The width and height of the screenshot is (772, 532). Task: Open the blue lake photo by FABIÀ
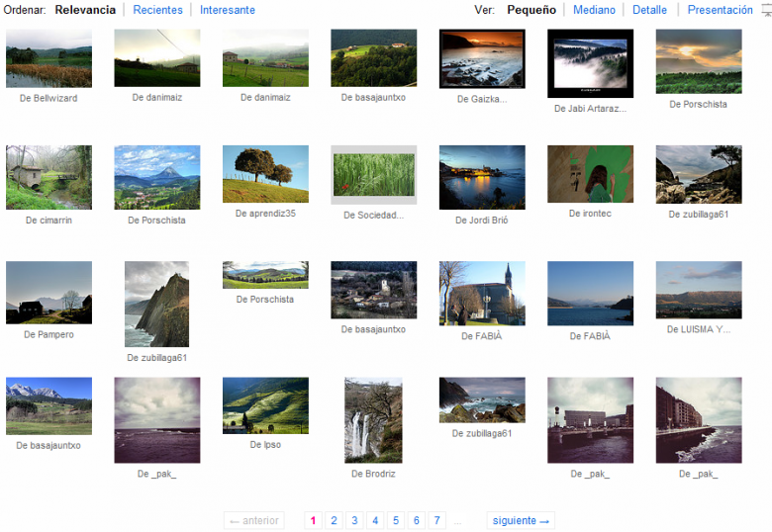coord(590,294)
